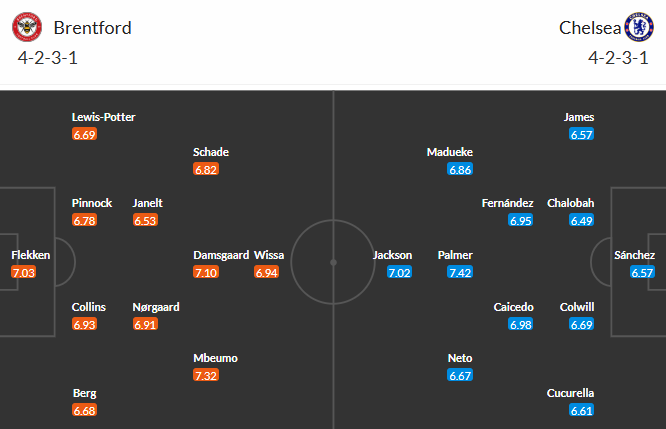This screenshot has height=429, width=666.
Task: Open the Chelsea team name link
Action: pos(587,28)
